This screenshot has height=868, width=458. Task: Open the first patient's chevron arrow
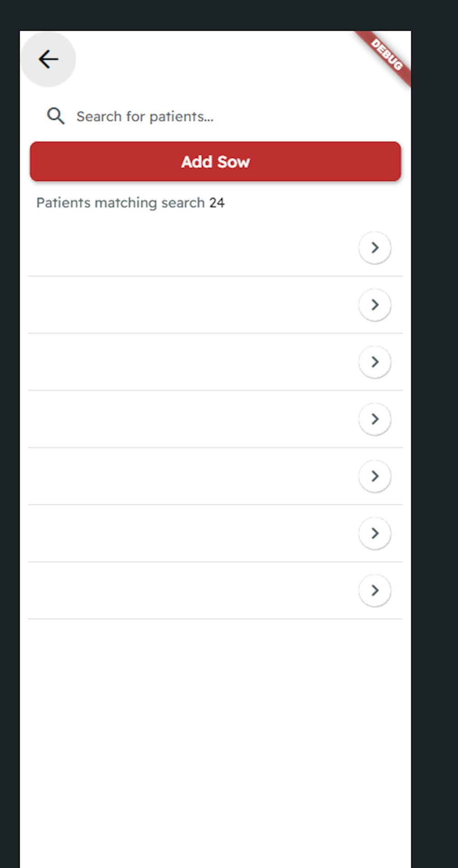point(375,248)
